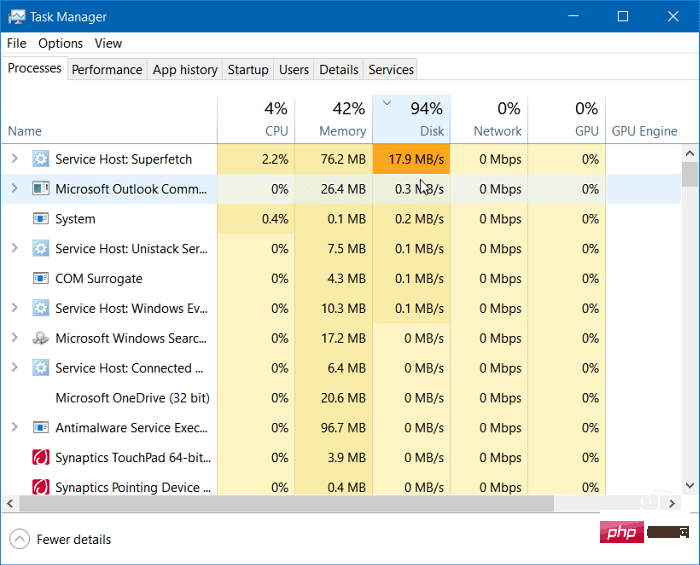
Task: Expand Antimalware Service Executable row
Action: click(x=14, y=427)
